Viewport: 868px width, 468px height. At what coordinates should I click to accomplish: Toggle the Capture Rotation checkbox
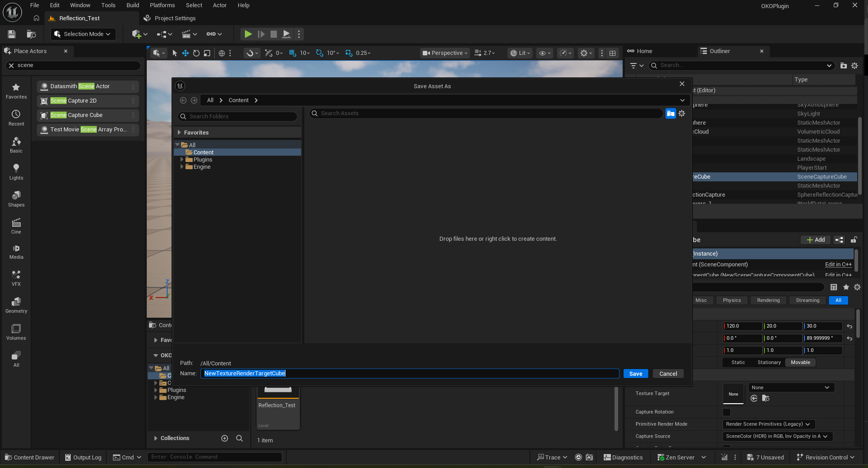727,412
